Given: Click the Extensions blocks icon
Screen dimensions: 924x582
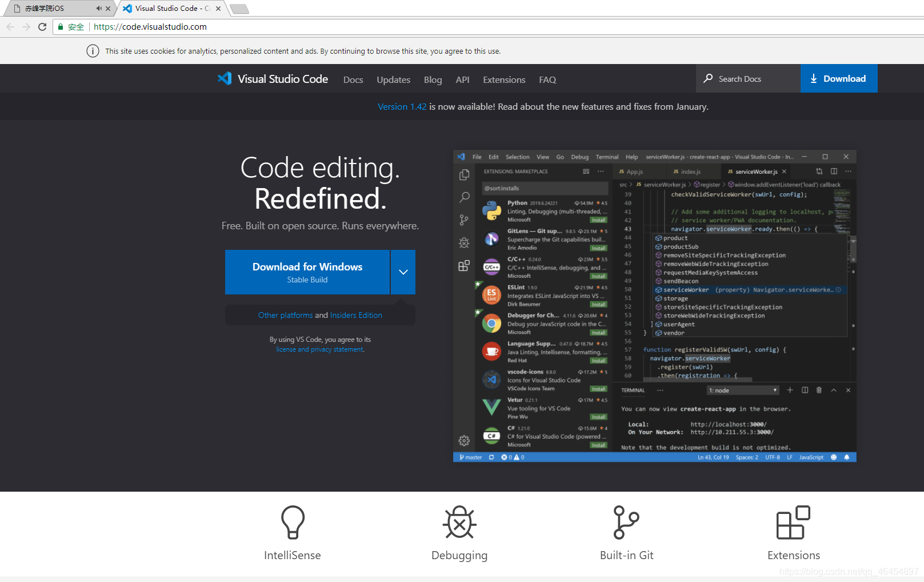Looking at the screenshot, I should [793, 522].
